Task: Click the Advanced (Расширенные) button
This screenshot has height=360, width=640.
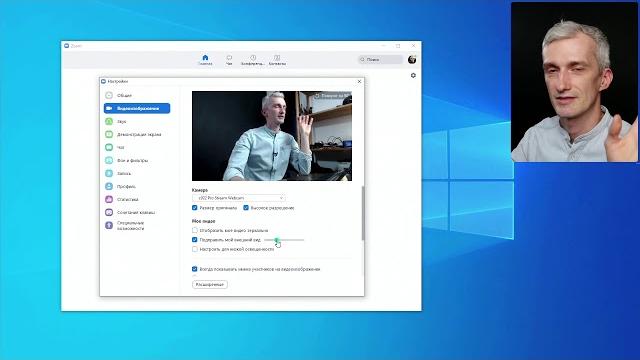Action: coord(210,284)
